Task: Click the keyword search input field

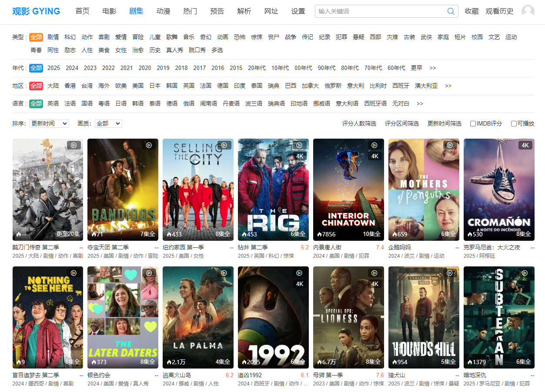Action: pos(381,11)
